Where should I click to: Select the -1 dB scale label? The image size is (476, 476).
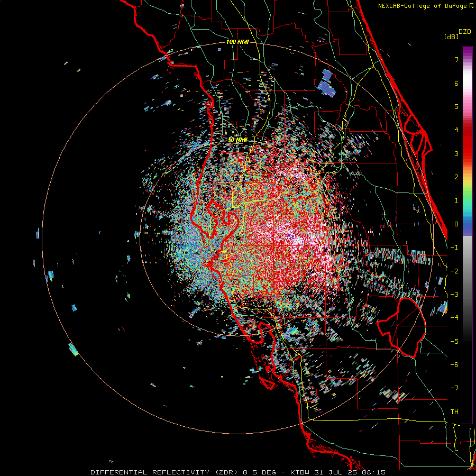coord(454,248)
